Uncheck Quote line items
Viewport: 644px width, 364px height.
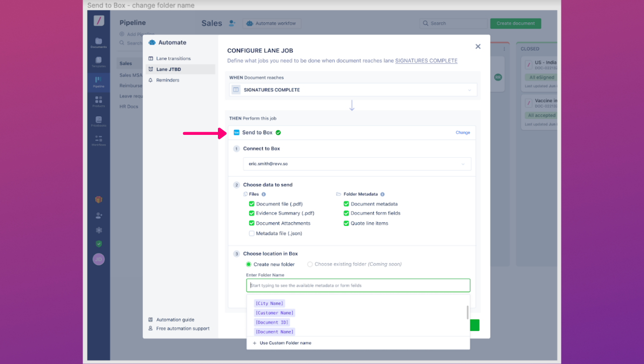(x=346, y=223)
